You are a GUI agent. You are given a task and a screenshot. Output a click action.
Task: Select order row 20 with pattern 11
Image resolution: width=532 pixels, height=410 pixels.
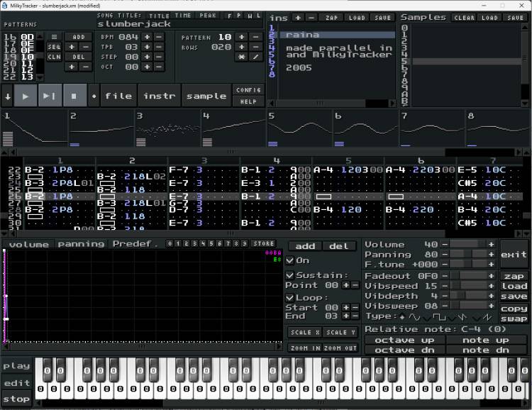point(18,63)
